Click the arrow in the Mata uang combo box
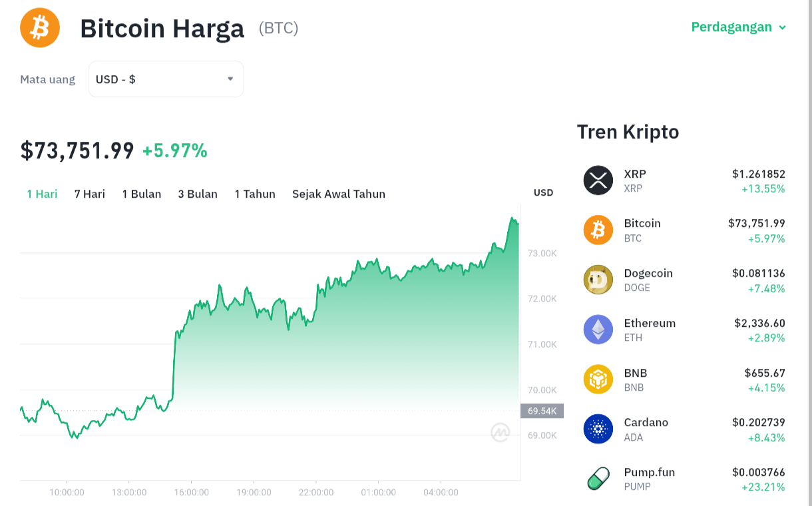This screenshot has height=506, width=812. coord(230,79)
